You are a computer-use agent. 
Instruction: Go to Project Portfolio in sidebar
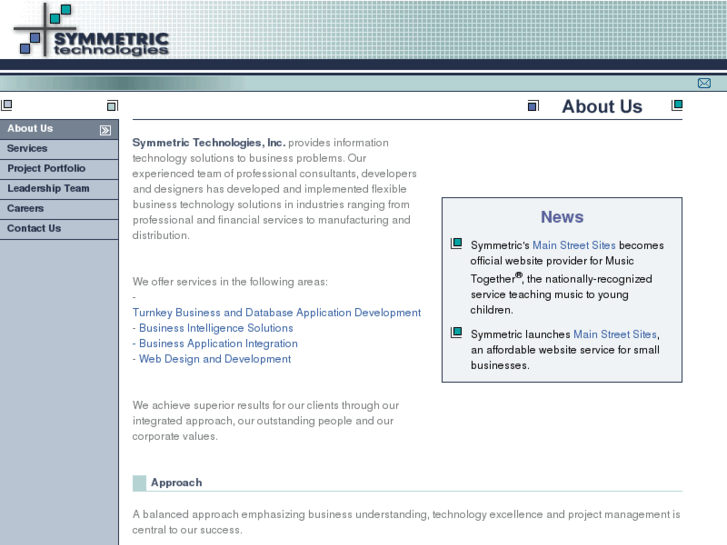point(59,169)
